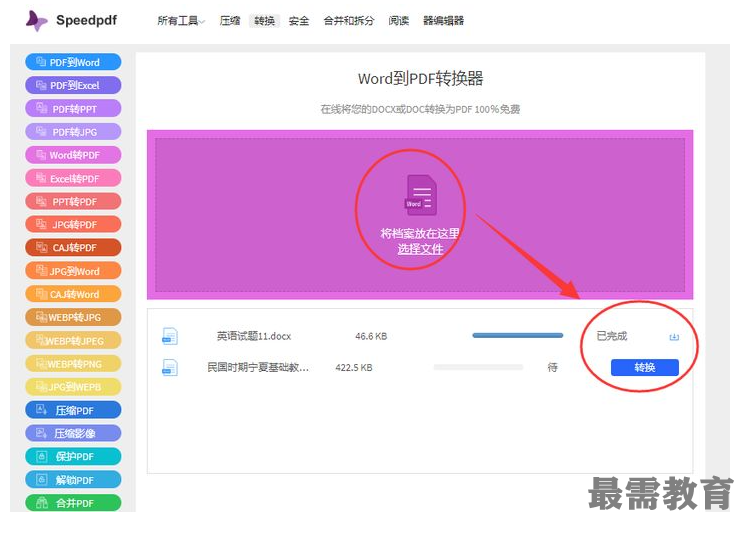
Task: Click the JPG转PDF sidebar button
Action: point(73,224)
